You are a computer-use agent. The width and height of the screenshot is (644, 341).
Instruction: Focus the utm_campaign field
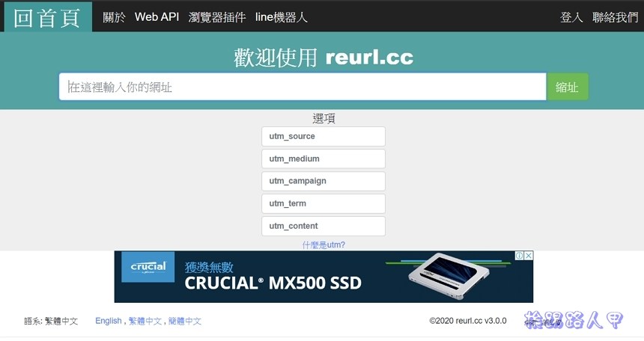pyautogui.click(x=323, y=181)
